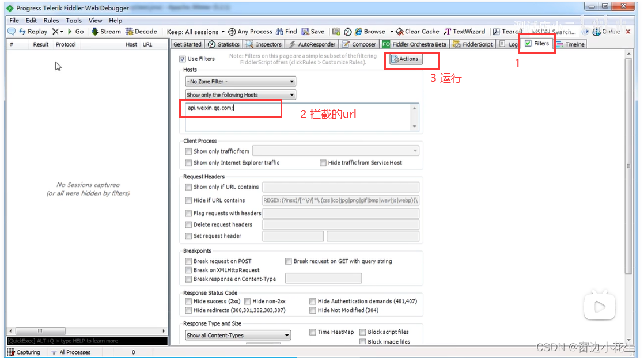Check Flag requests with headers
This screenshot has height=358, width=644.
coord(188,214)
